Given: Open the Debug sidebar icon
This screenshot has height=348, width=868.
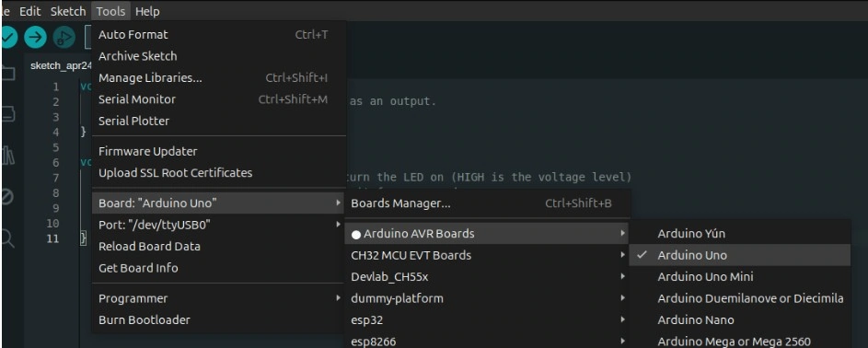Looking at the screenshot, I should pyautogui.click(x=7, y=196).
